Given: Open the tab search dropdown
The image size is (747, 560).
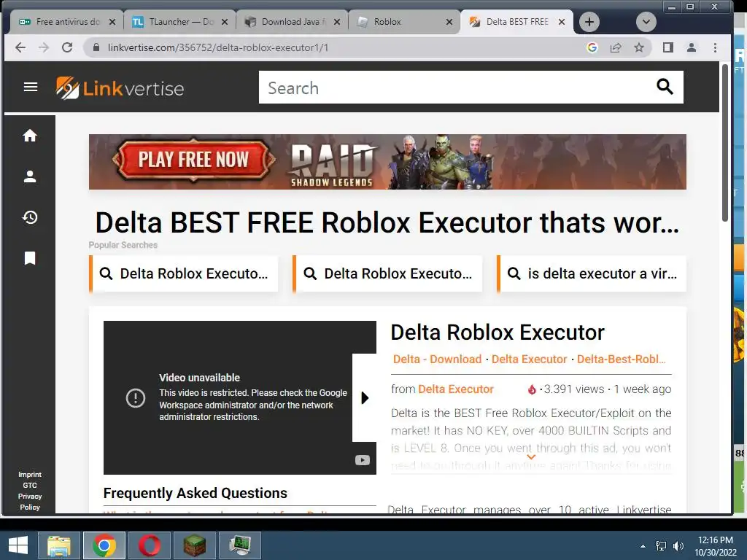Looking at the screenshot, I should pos(646,22).
